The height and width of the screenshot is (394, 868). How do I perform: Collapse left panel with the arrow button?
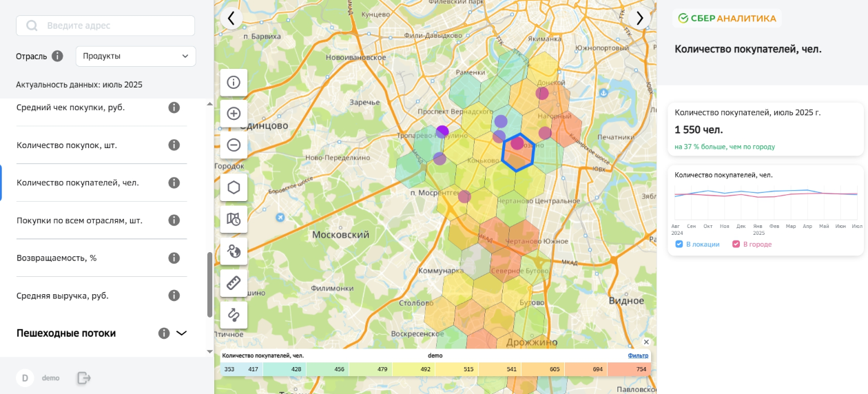[231, 19]
